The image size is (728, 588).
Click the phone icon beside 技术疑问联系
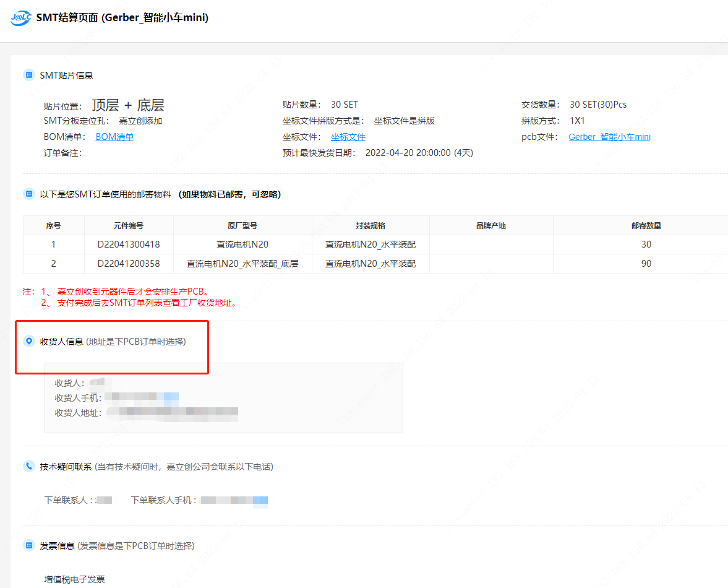[x=28, y=466]
